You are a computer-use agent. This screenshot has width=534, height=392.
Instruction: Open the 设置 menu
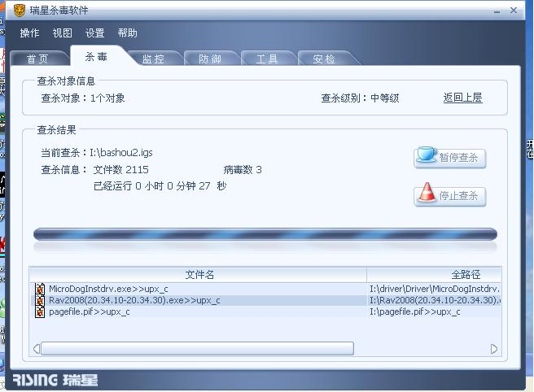94,33
